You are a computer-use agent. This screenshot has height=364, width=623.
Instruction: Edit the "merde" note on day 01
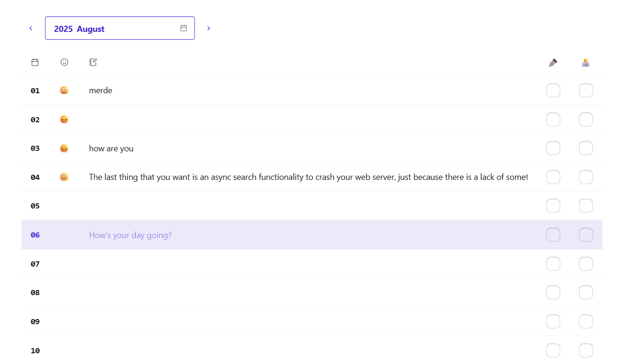pyautogui.click(x=101, y=90)
